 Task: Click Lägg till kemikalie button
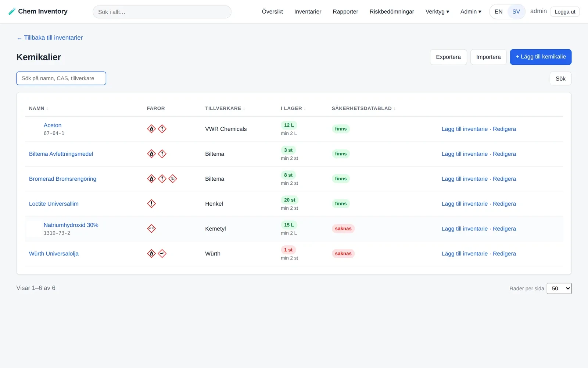tap(541, 57)
